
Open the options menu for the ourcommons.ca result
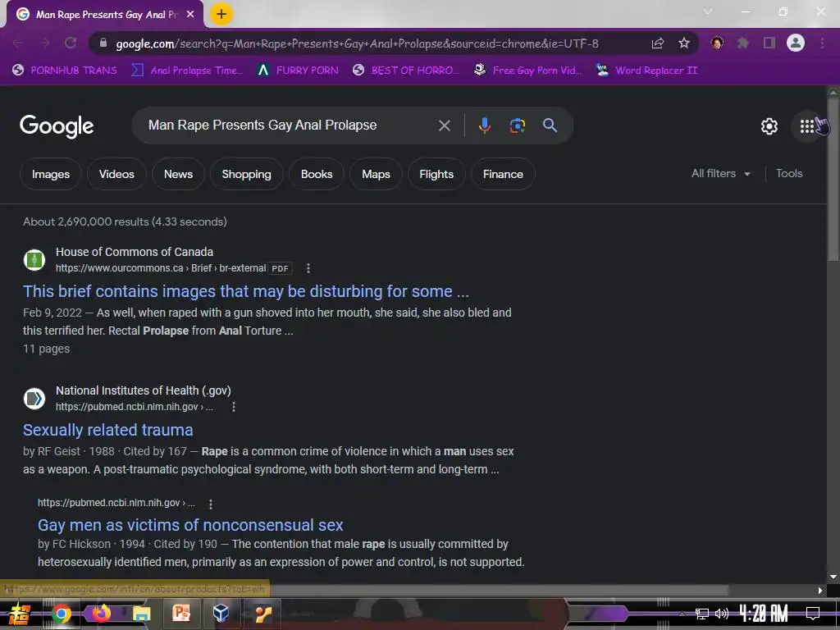(308, 268)
